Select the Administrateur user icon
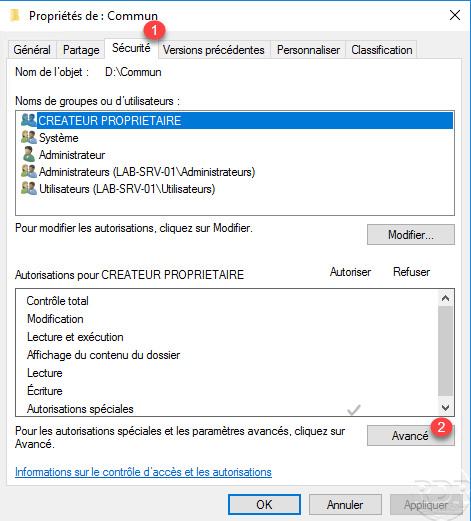This screenshot has width=471, height=521. point(29,154)
